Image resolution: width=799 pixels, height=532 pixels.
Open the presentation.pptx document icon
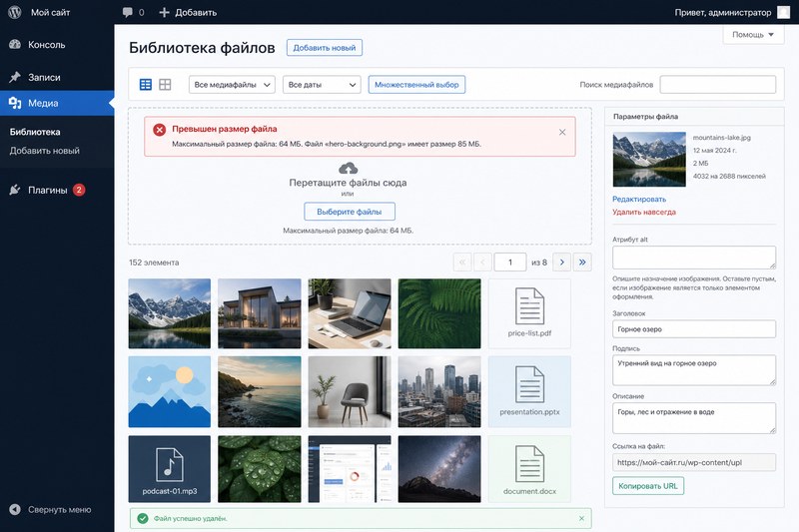coord(529,384)
